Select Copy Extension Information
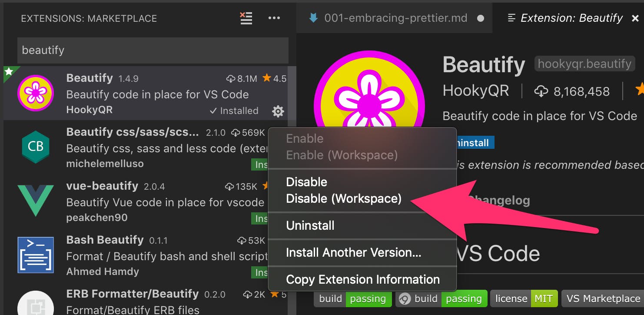644x315 pixels. tap(362, 279)
